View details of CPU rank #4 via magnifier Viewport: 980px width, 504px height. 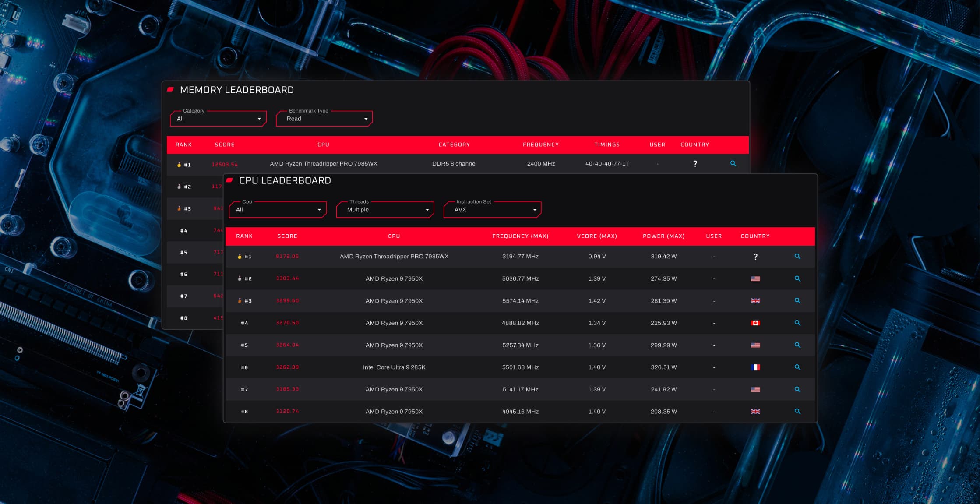click(x=797, y=323)
